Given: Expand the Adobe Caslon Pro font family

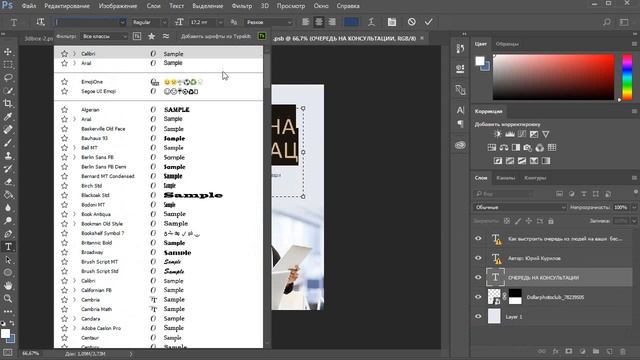Looking at the screenshot, I should 74,328.
